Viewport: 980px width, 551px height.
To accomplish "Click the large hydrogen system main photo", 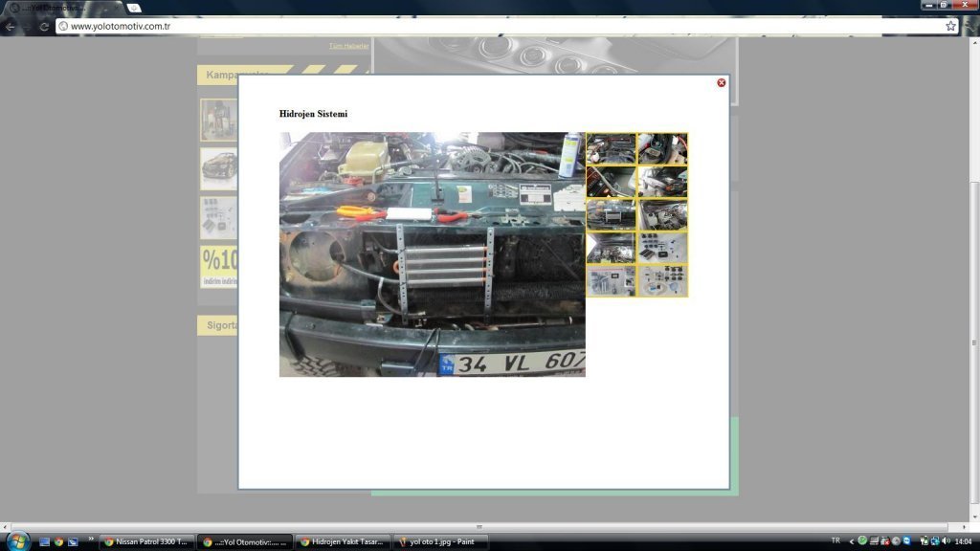I will pyautogui.click(x=432, y=254).
